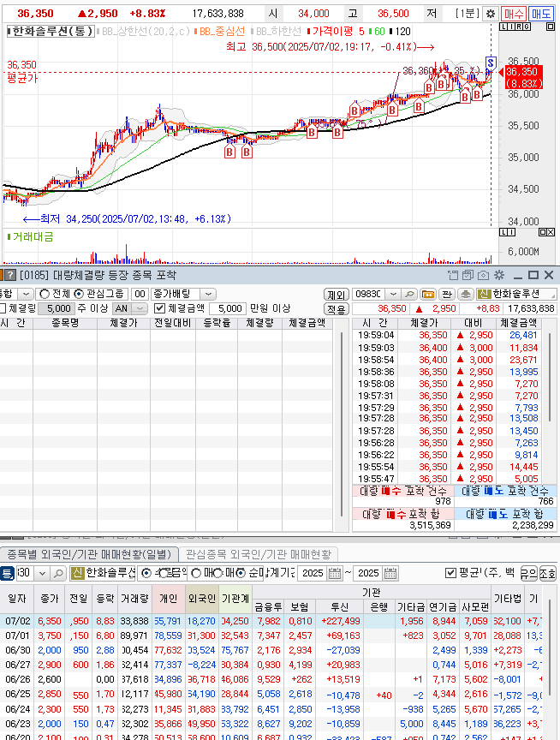This screenshot has width=560, height=740.
Task: Click the 개인 column header
Action: point(169,599)
